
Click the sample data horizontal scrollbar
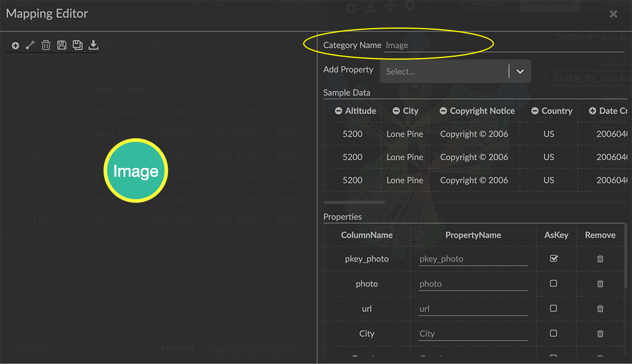pos(354,202)
